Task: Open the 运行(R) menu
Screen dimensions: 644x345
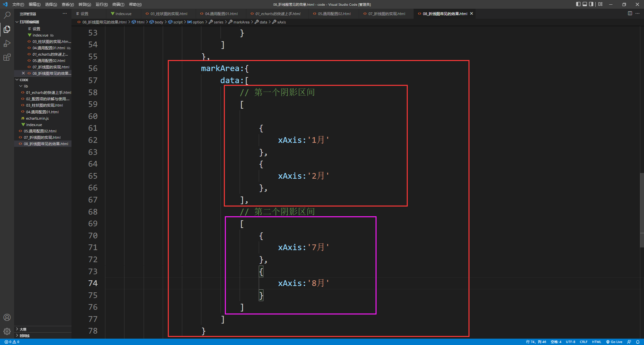Action: coord(102,4)
